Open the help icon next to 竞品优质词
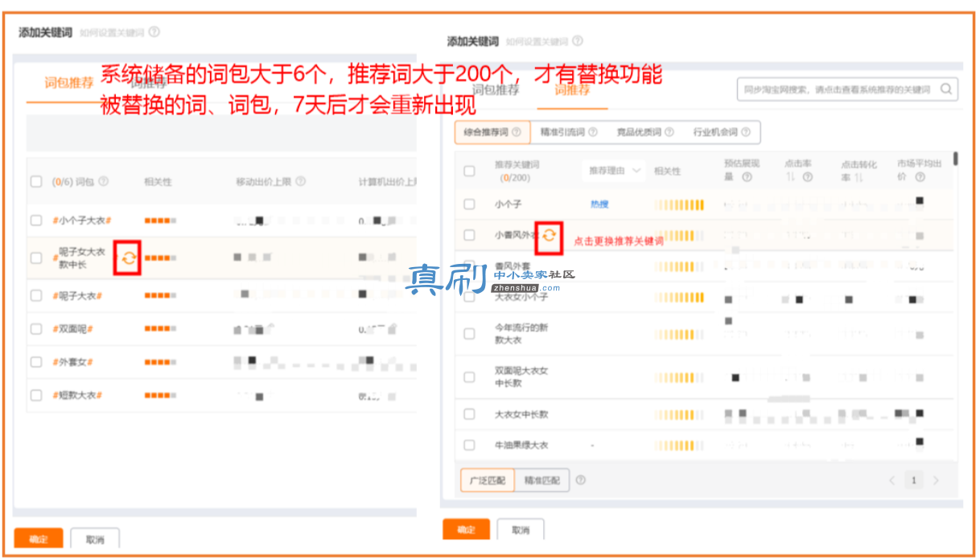The width and height of the screenshot is (980, 560). click(x=669, y=132)
